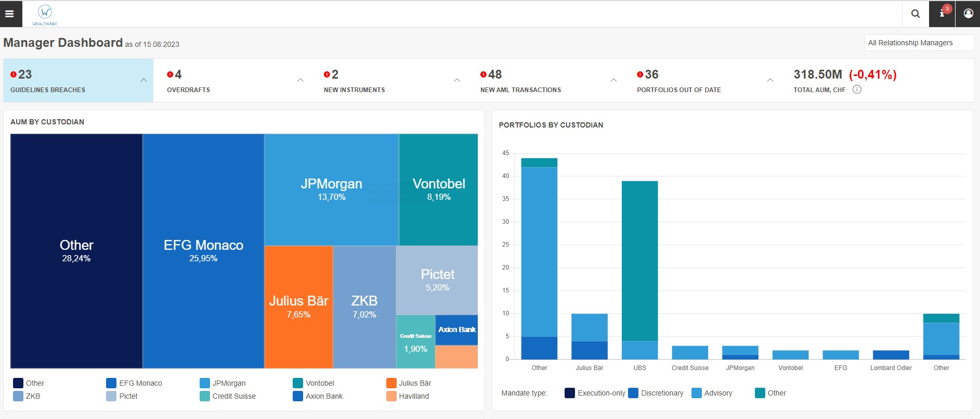Click the Vontobel bar in Portfolios chart
Screen dimensions: 980x419
click(x=790, y=354)
